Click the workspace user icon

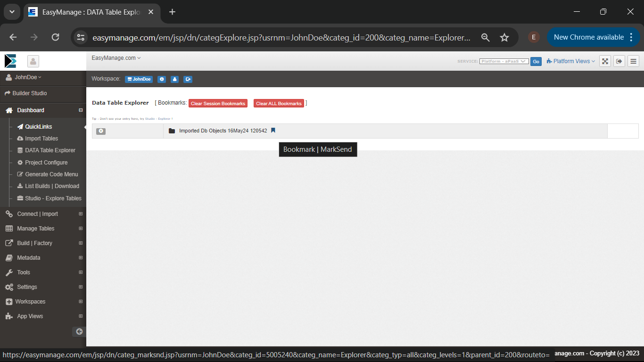tap(175, 79)
